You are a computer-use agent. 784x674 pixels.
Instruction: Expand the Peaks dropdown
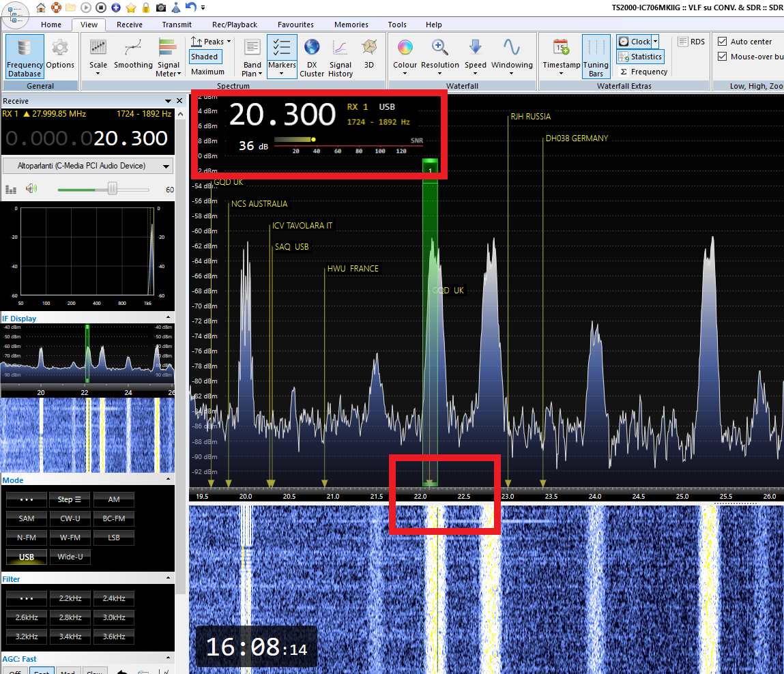228,42
